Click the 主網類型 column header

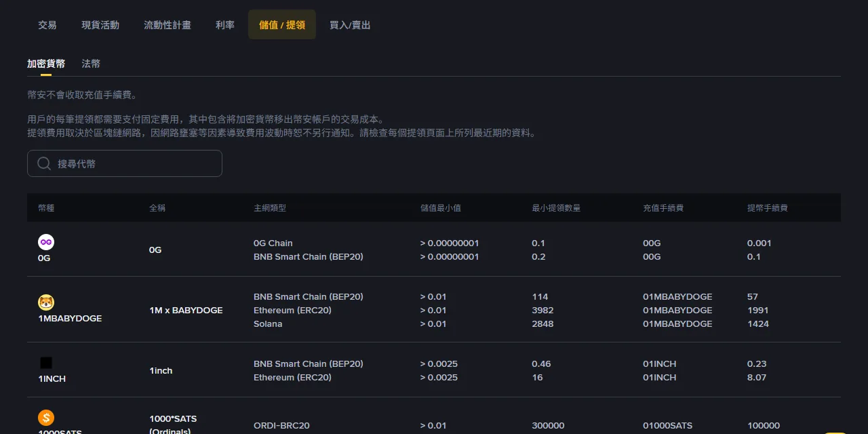pos(270,208)
